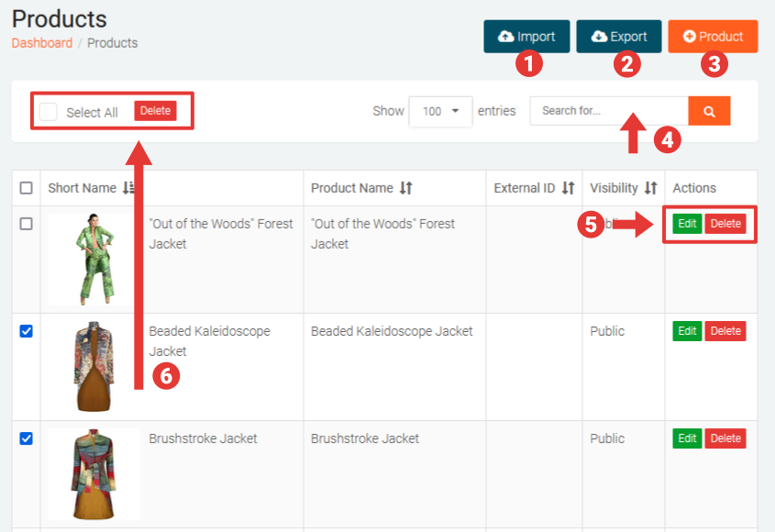Sort by Product Name column icon
The height and width of the screenshot is (532, 775).
point(405,188)
